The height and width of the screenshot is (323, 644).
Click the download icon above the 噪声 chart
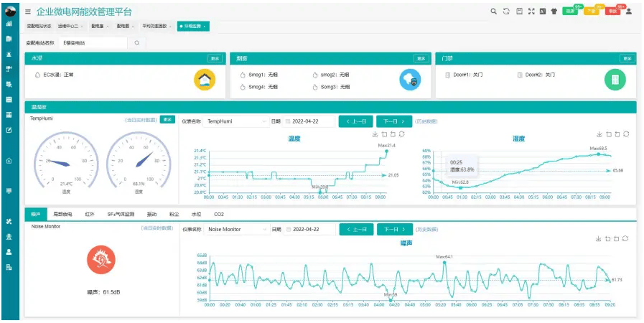point(599,238)
